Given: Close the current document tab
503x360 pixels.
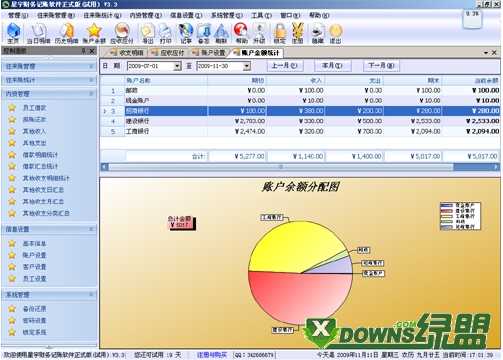Looking at the screenshot, I should click(x=494, y=53).
